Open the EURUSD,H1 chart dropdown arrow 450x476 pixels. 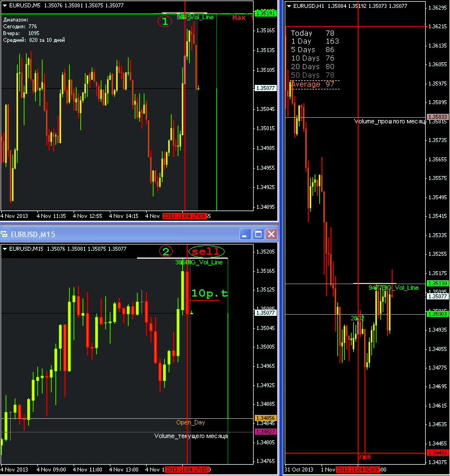click(x=289, y=6)
